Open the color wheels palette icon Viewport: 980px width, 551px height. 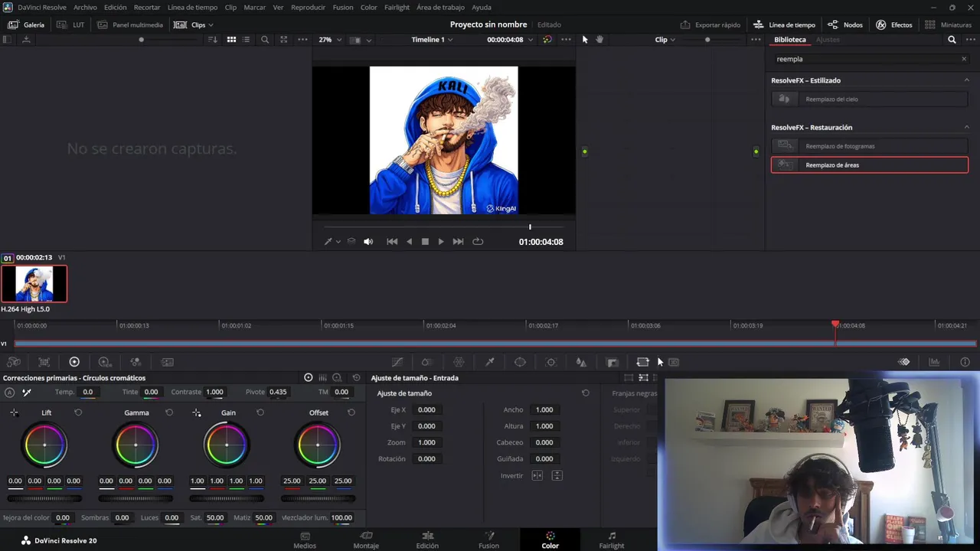pos(74,362)
